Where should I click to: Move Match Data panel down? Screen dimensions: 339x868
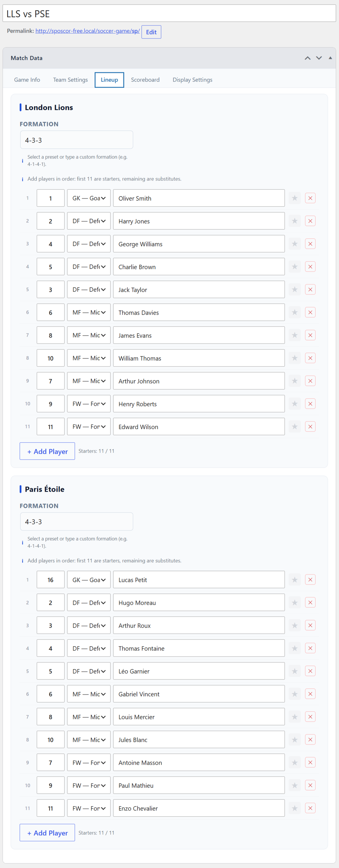pos(319,58)
